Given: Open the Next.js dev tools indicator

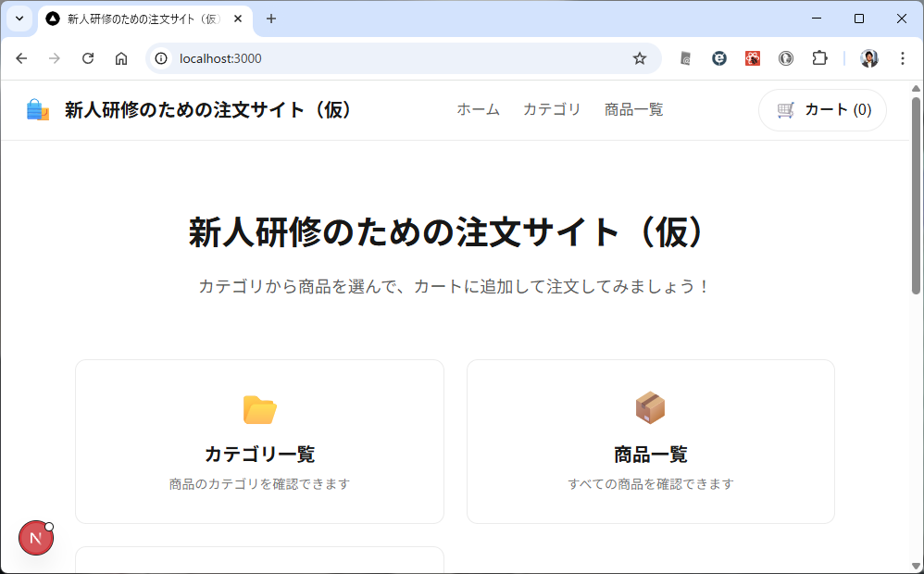Looking at the screenshot, I should pyautogui.click(x=36, y=538).
